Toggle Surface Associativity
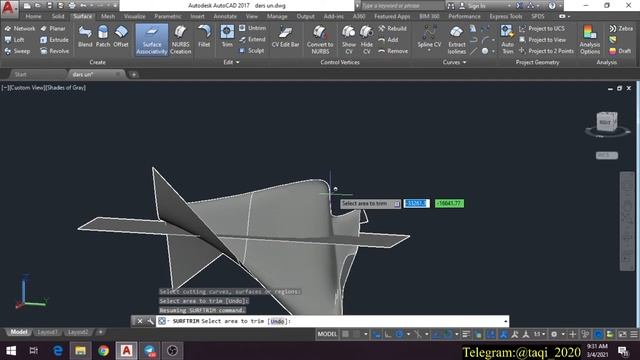This screenshot has width=640, height=360. pos(151,40)
